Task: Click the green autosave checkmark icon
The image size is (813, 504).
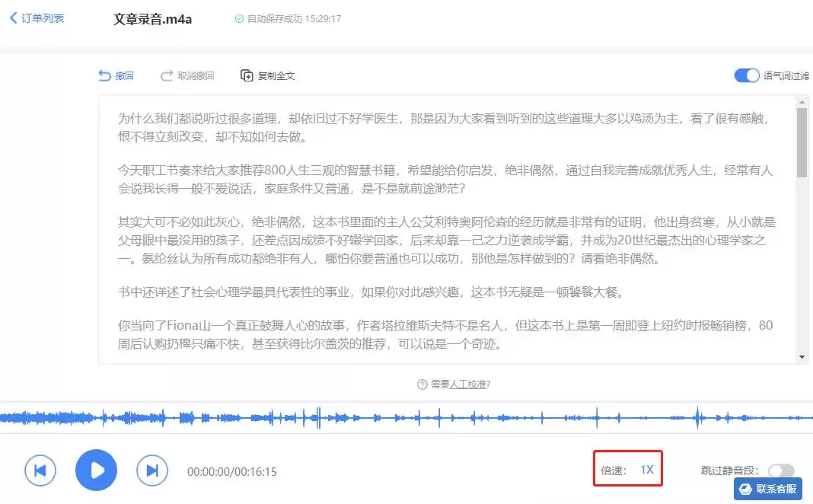Action: pos(239,19)
